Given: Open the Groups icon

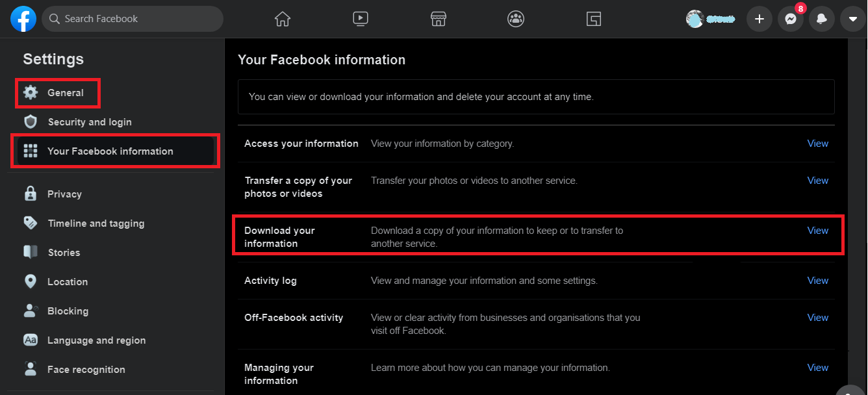Looking at the screenshot, I should coord(515,19).
